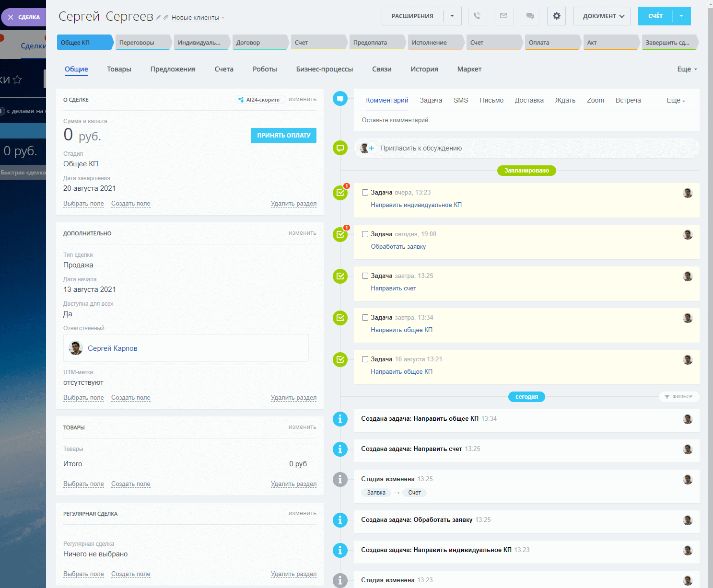Image resolution: width=713 pixels, height=588 pixels.
Task: Open the timeline filter icon
Action: pos(666,397)
